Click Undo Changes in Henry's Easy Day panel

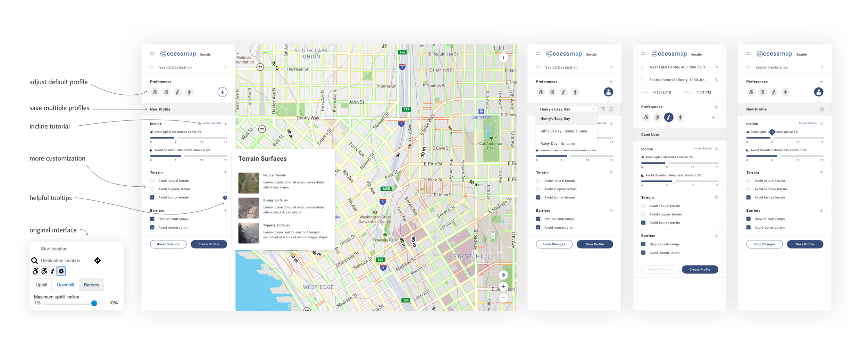554,244
